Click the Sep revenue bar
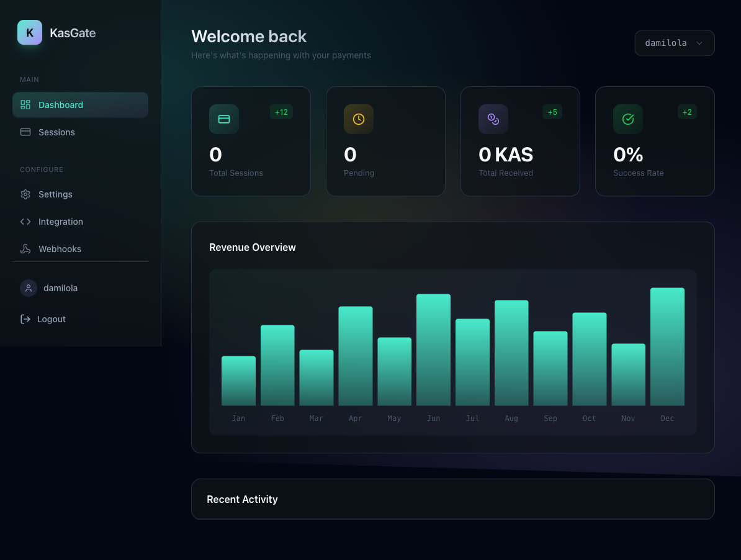The width and height of the screenshot is (741, 560). [x=550, y=368]
